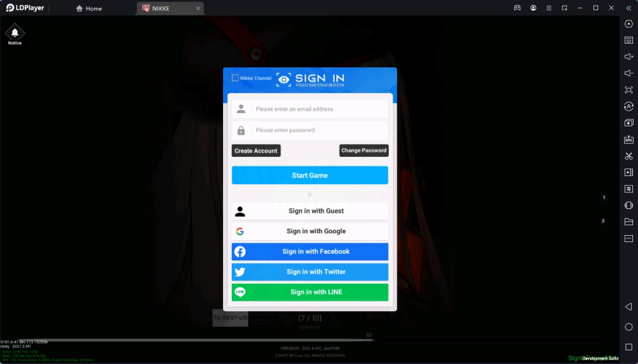Open LDPlayer settings hexagon icon
The width and height of the screenshot is (638, 364).
pyautogui.click(x=629, y=24)
